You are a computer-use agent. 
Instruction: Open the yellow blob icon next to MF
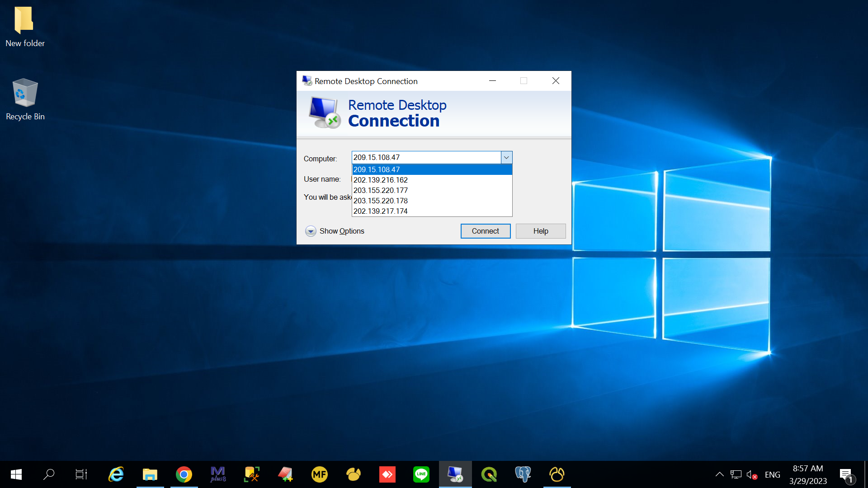[354, 474]
